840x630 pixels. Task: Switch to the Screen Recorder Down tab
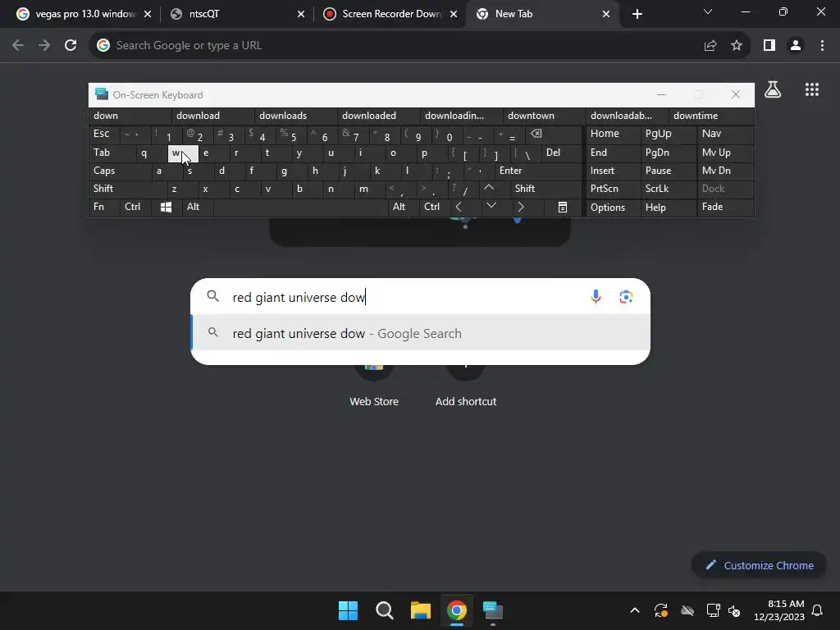391,14
